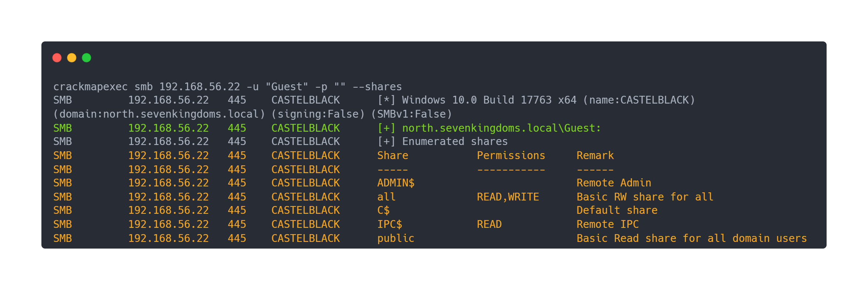Click the Permissions column header
The image size is (868, 290).
click(x=511, y=155)
